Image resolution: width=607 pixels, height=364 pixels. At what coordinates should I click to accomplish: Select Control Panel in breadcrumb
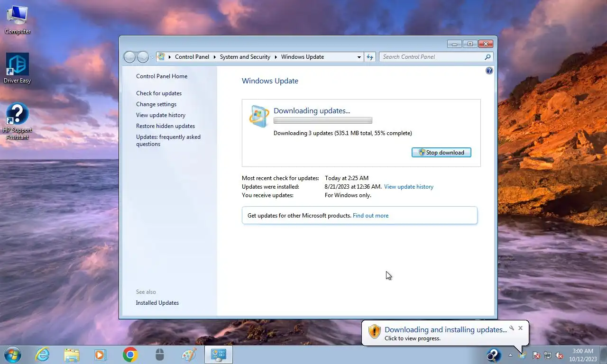click(192, 57)
